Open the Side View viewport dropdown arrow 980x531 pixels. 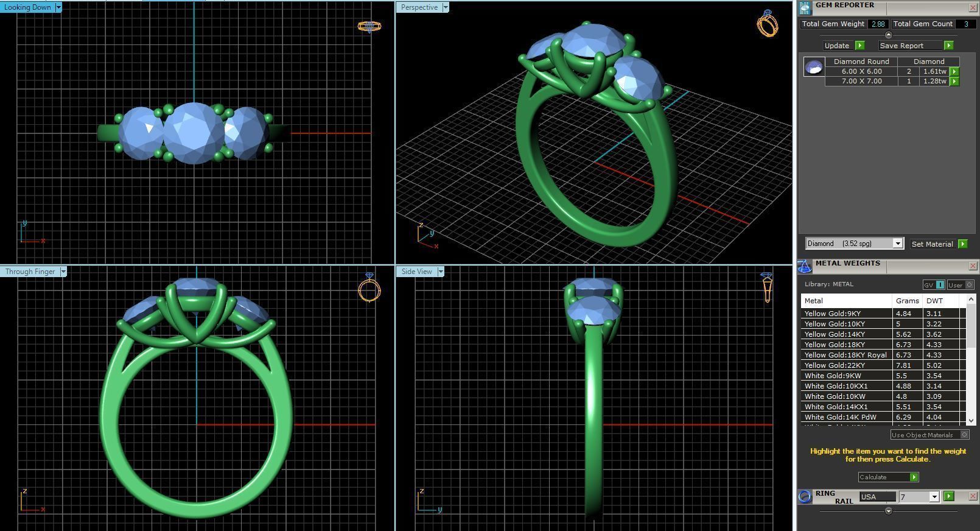pos(441,272)
